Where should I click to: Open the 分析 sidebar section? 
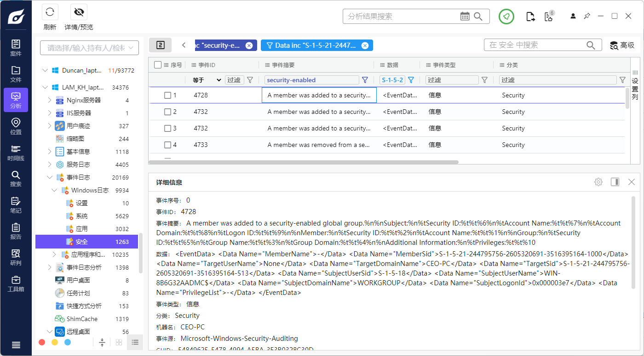click(x=16, y=100)
